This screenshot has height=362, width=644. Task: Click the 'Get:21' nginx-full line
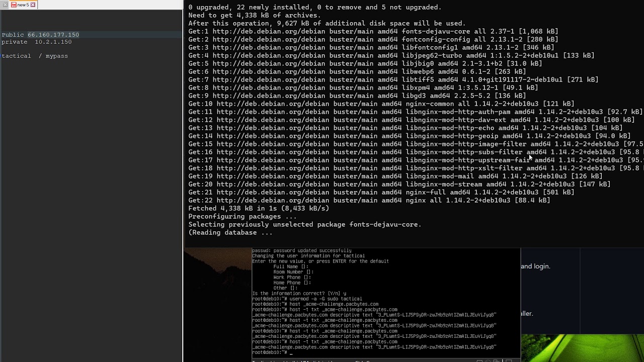click(381, 192)
